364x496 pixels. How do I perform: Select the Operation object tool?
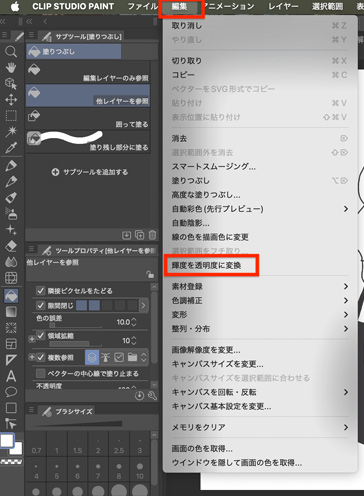[x=11, y=84]
